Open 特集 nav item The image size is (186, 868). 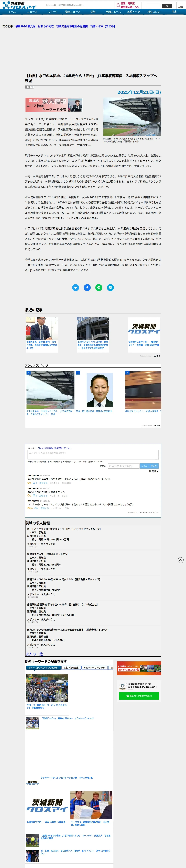tap(174, 12)
